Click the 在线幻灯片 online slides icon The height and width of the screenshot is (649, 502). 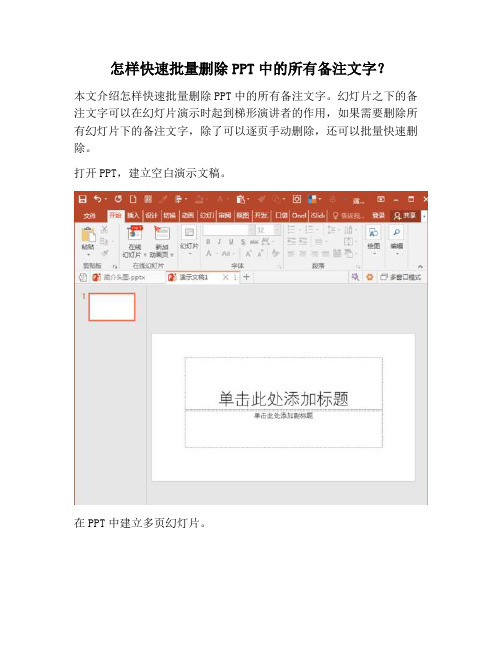pyautogui.click(x=135, y=233)
